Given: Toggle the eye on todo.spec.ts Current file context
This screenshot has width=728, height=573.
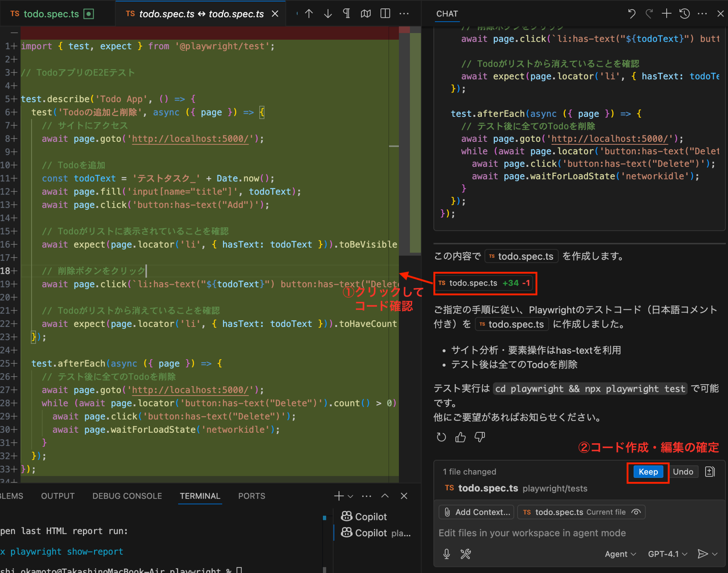Looking at the screenshot, I should [636, 512].
